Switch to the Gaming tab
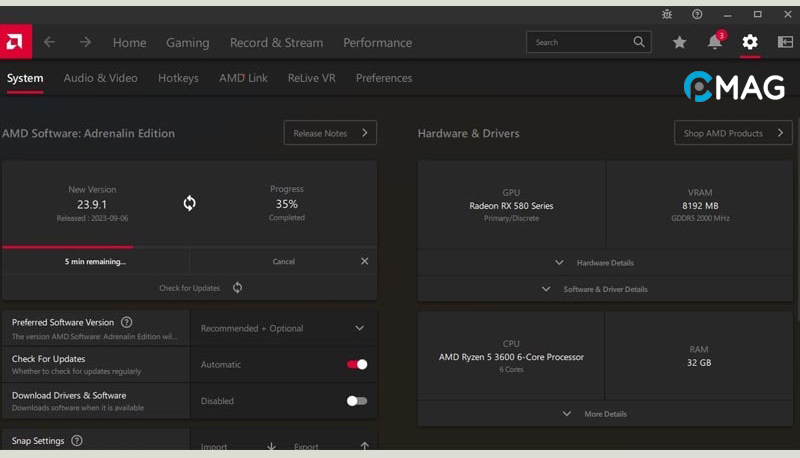 tap(187, 43)
